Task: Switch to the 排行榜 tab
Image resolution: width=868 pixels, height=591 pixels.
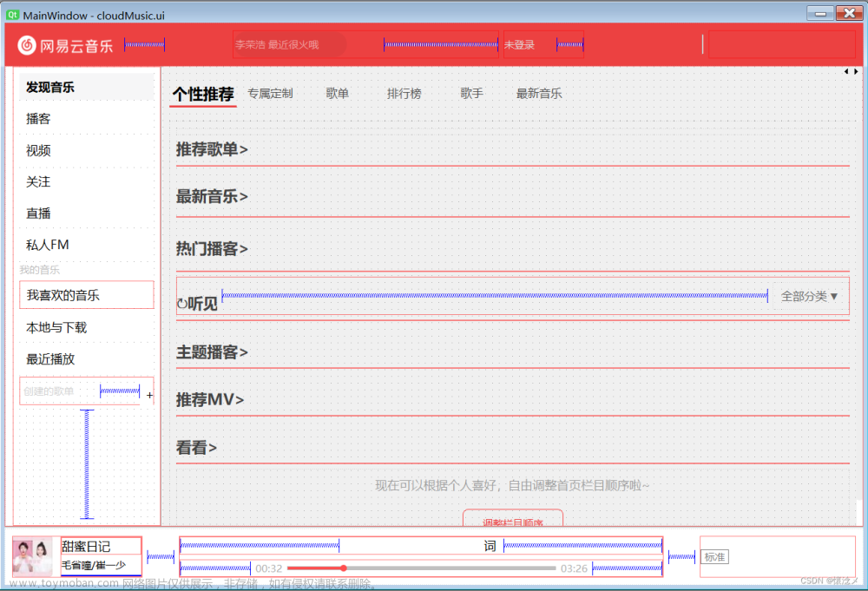Action: point(404,94)
